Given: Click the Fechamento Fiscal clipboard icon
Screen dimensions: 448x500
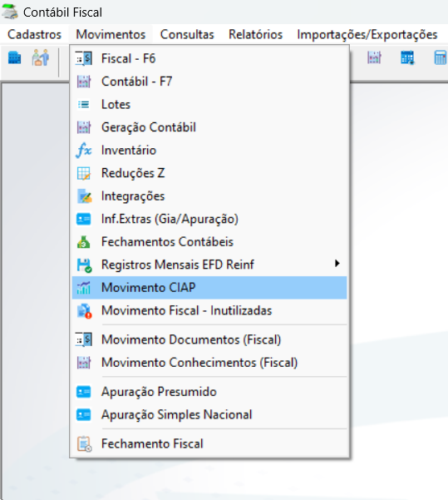Looking at the screenshot, I should click(x=85, y=444).
